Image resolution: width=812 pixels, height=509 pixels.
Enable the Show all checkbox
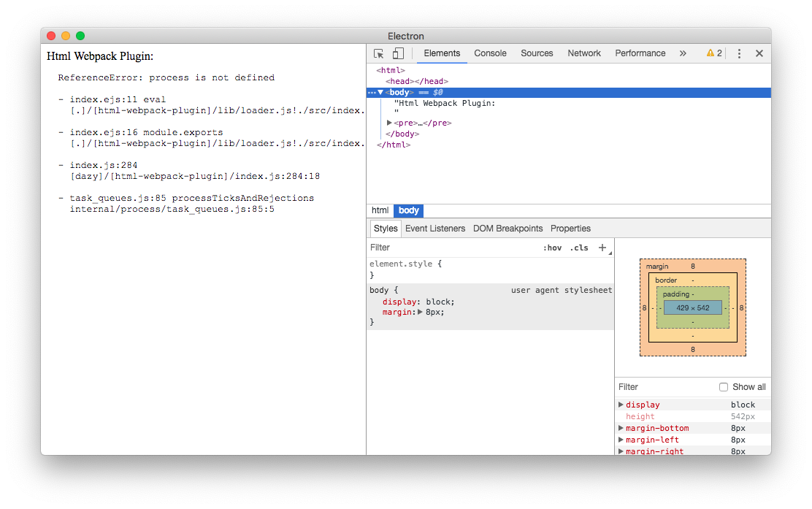(x=724, y=387)
